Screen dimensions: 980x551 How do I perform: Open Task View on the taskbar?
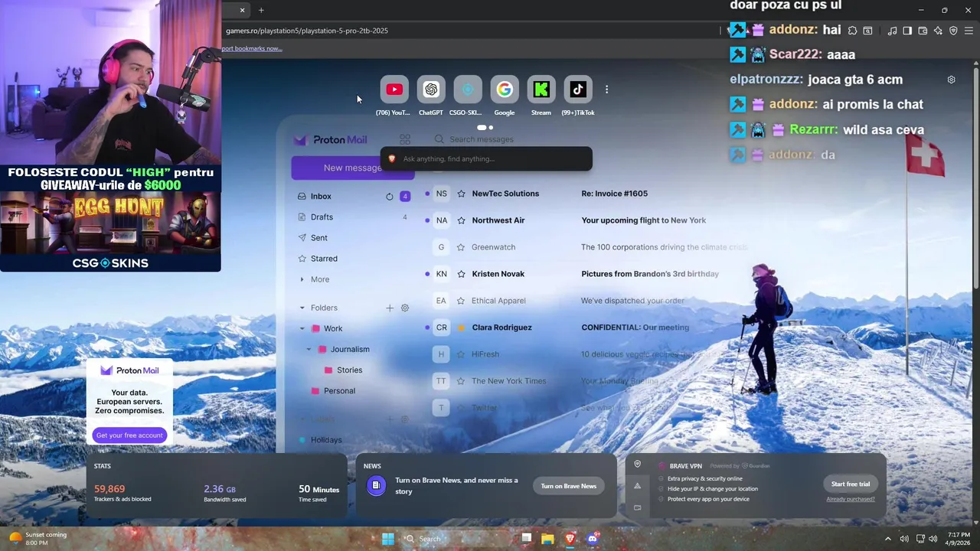pos(526,539)
